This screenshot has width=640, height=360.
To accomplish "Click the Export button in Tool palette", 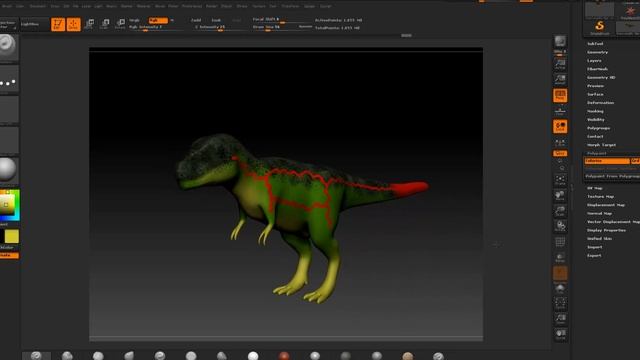I will pos(594,256).
